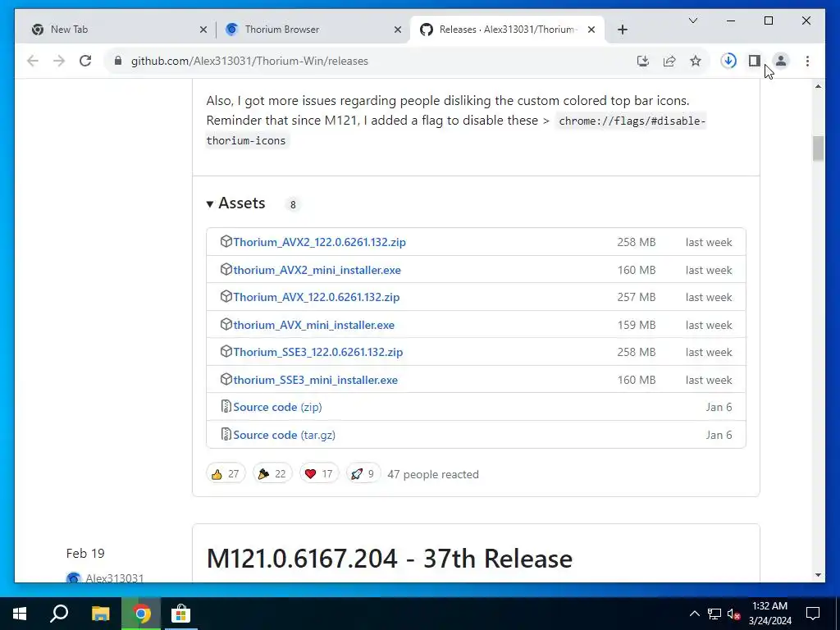This screenshot has height=630, width=840.
Task: Download Thorium_AVX_122.0.6261.132.zip
Action: (x=316, y=297)
